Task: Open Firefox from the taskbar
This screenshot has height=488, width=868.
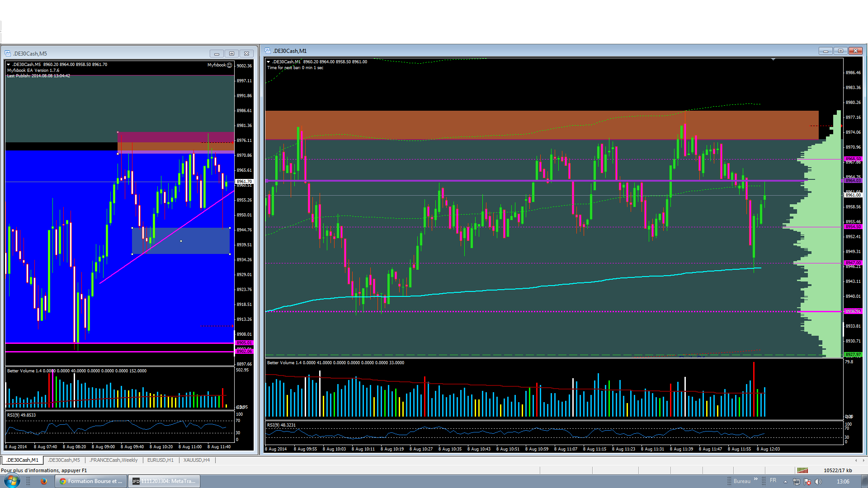Action: pyautogui.click(x=44, y=481)
